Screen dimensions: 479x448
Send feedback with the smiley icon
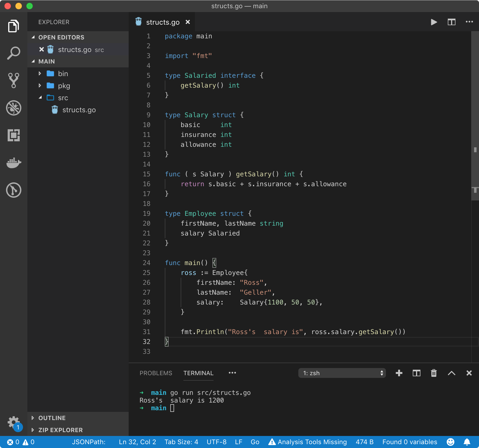click(451, 442)
